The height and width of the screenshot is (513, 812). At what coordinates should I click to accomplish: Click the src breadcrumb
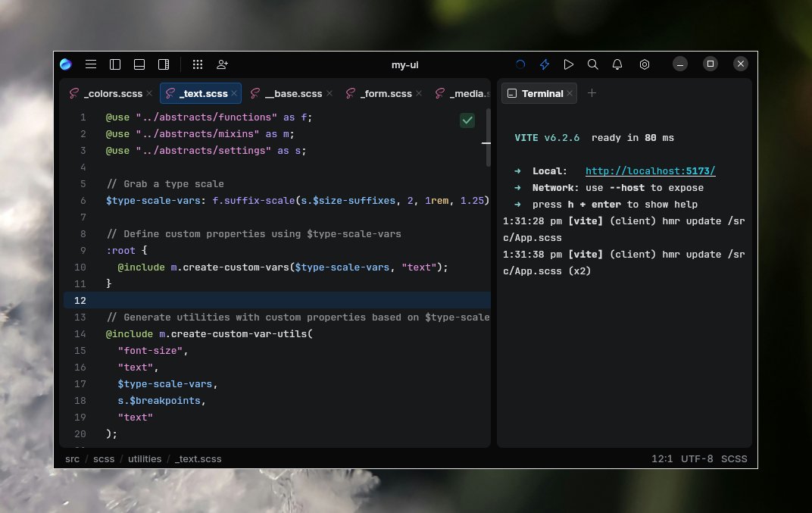[x=73, y=458]
